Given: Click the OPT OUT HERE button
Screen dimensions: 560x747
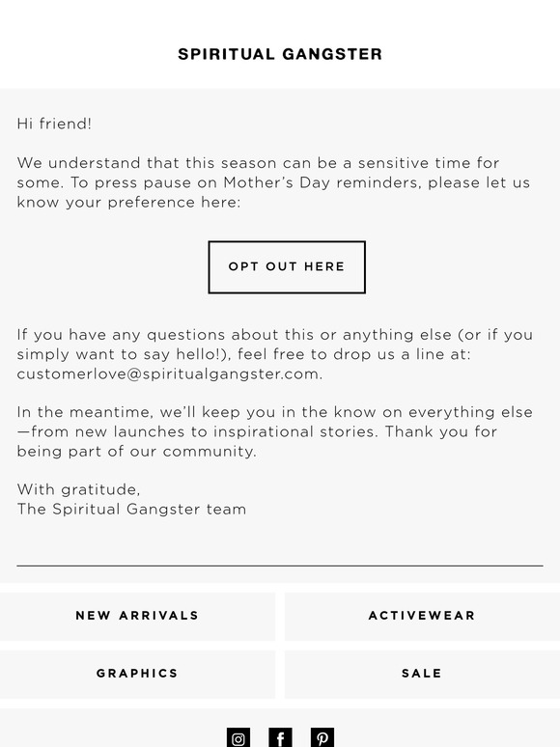Looking at the screenshot, I should click(287, 266).
